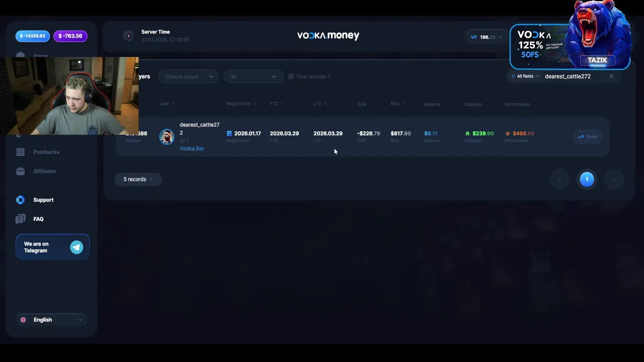
Task: Click the Balance column header
Action: pos(432,104)
